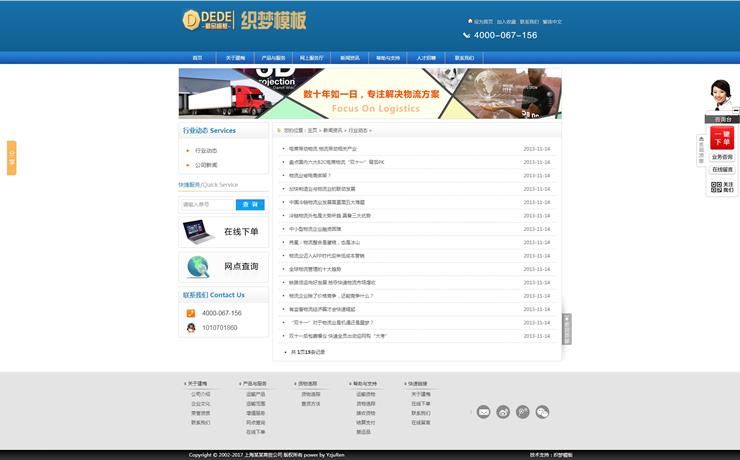Click 设为首页 link in the header

482,21
